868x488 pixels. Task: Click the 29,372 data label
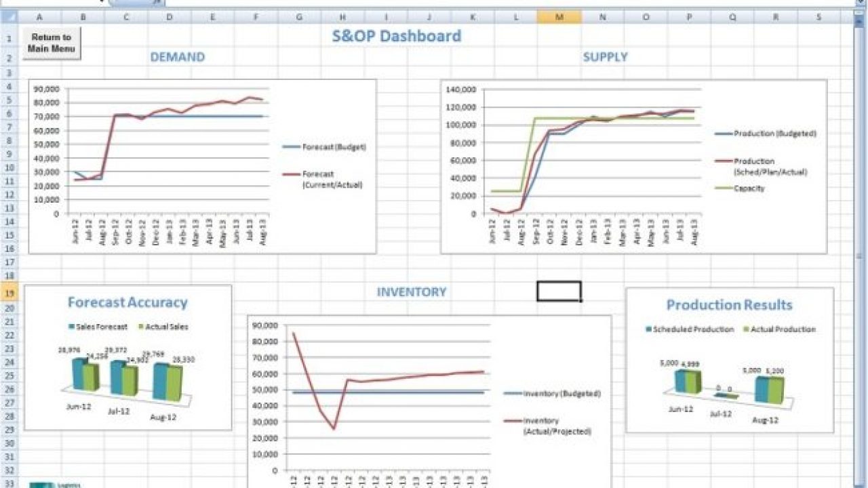point(116,350)
